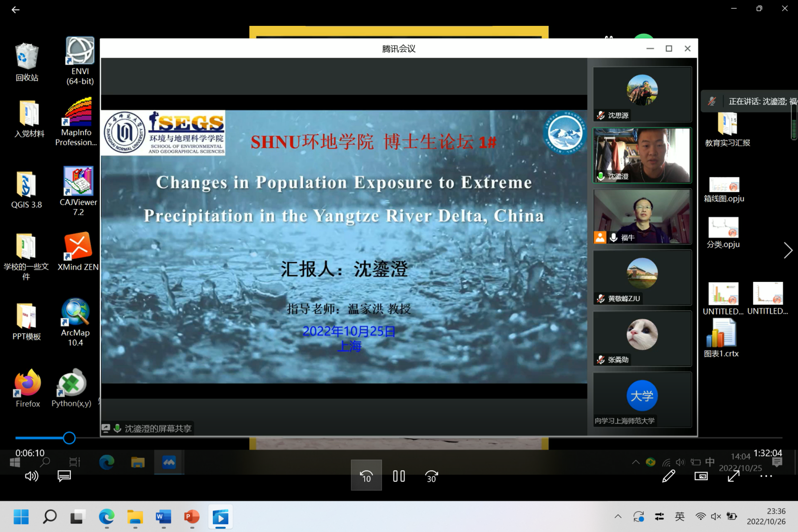This screenshot has height=532, width=798.
Task: Enter full screen mode
Action: (x=733, y=476)
